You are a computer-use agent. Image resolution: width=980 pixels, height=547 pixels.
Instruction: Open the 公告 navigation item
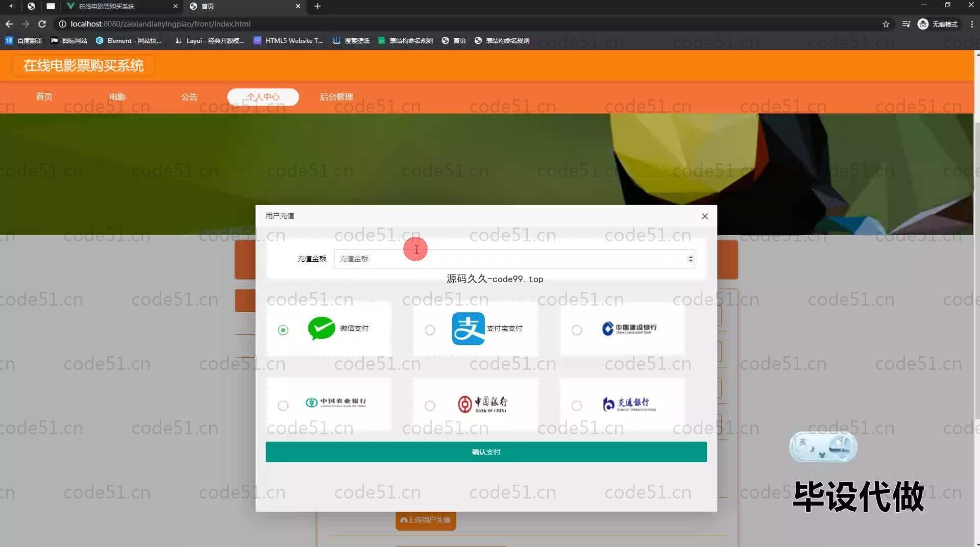coord(189,97)
